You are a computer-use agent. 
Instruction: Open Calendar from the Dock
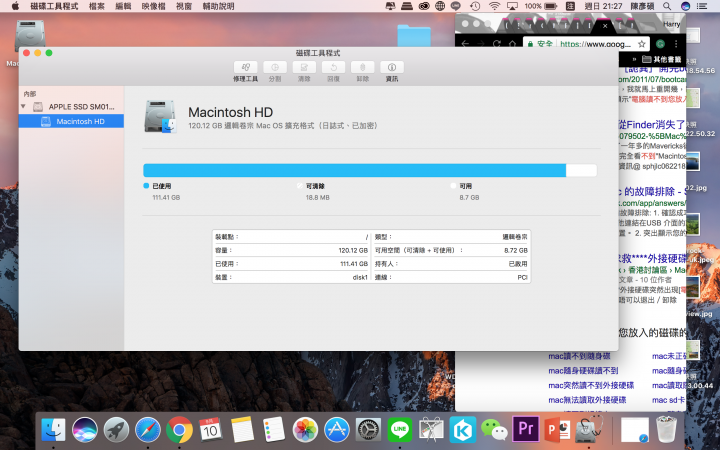tap(210, 430)
